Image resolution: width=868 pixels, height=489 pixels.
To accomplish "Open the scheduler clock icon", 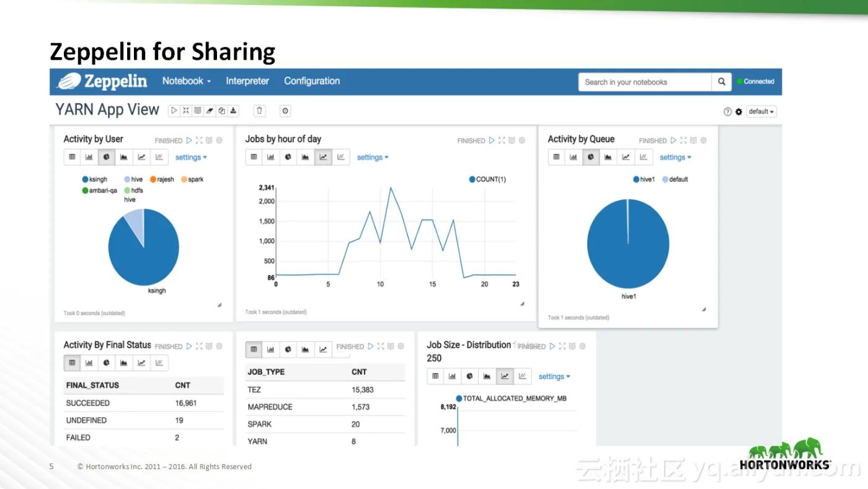I will tap(285, 111).
